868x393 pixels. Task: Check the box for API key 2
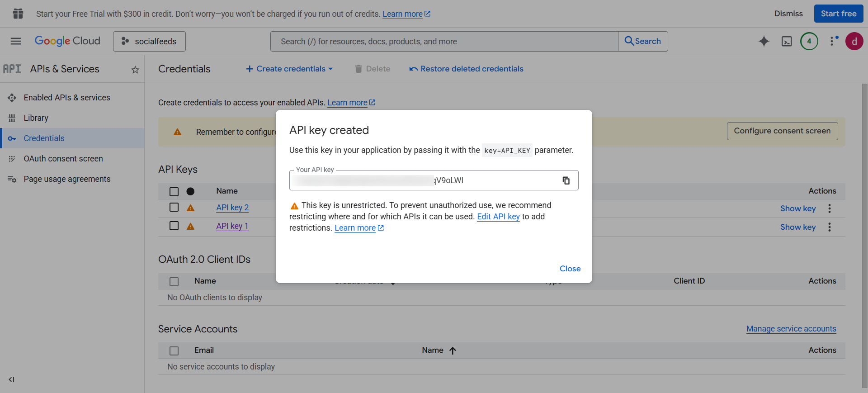tap(174, 207)
